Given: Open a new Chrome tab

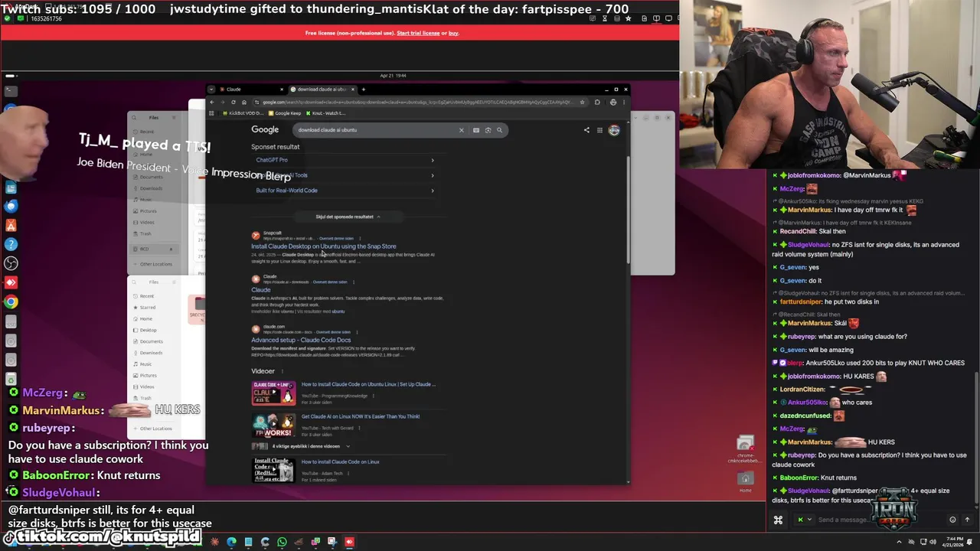Looking at the screenshot, I should tap(363, 90).
